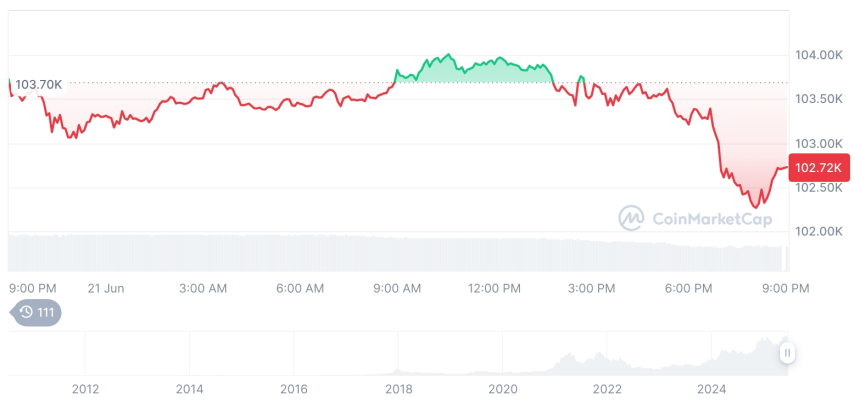Select 2024 in the navigator timeline

pyautogui.click(x=711, y=389)
